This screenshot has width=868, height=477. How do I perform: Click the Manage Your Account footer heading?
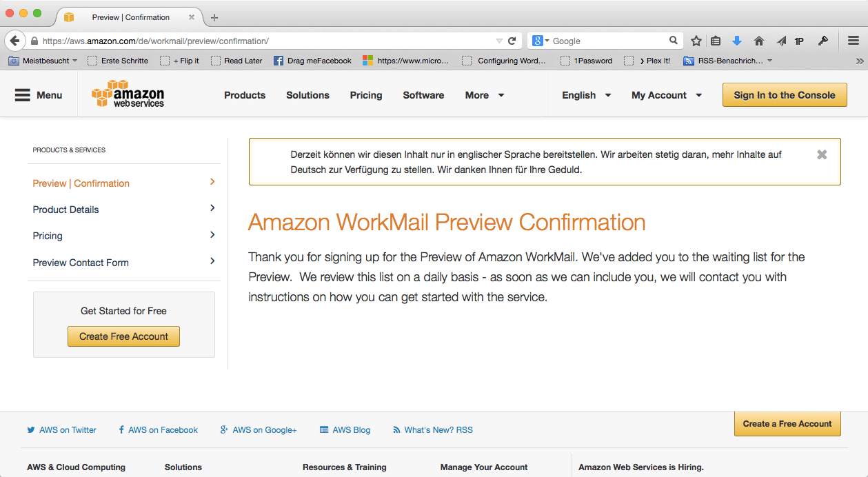484,467
